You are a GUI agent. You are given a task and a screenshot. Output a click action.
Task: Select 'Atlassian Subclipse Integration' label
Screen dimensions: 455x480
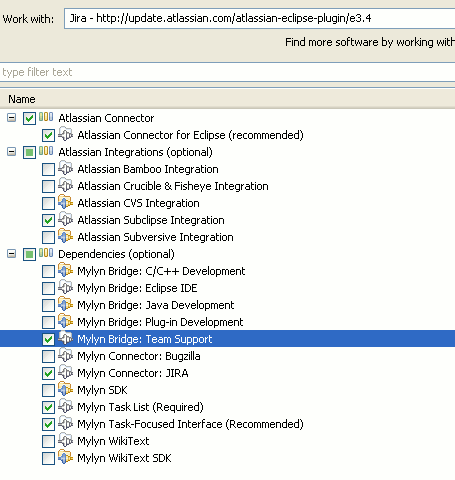click(151, 220)
